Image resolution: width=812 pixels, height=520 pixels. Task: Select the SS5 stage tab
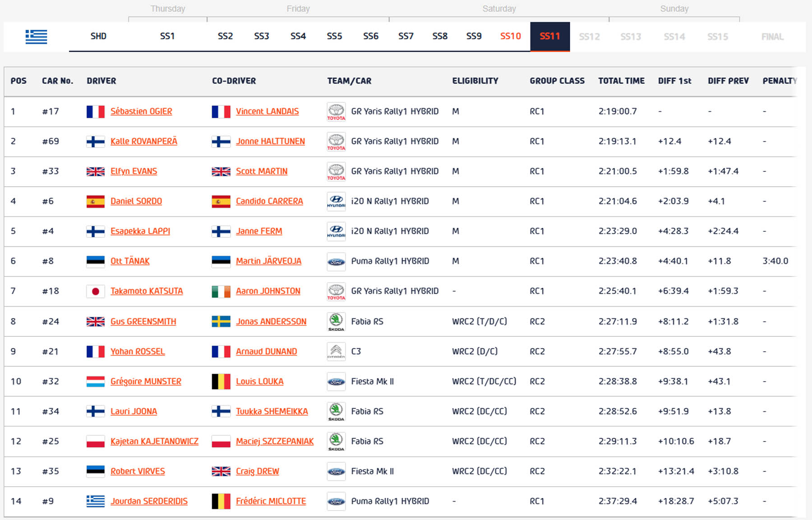point(334,36)
